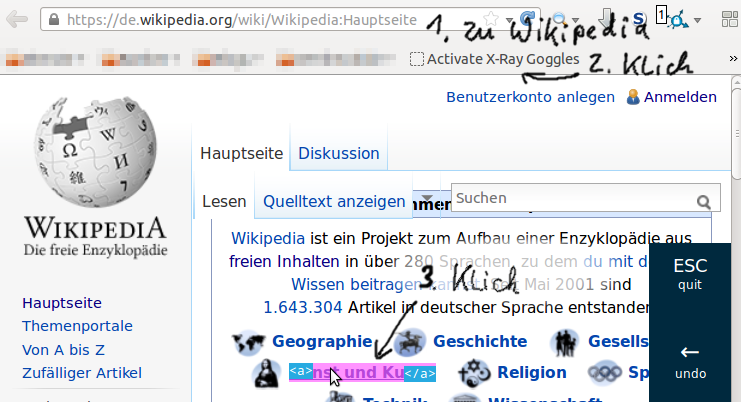Open Hauptseite in the sidebar
This screenshot has height=402, width=741.
click(x=62, y=303)
